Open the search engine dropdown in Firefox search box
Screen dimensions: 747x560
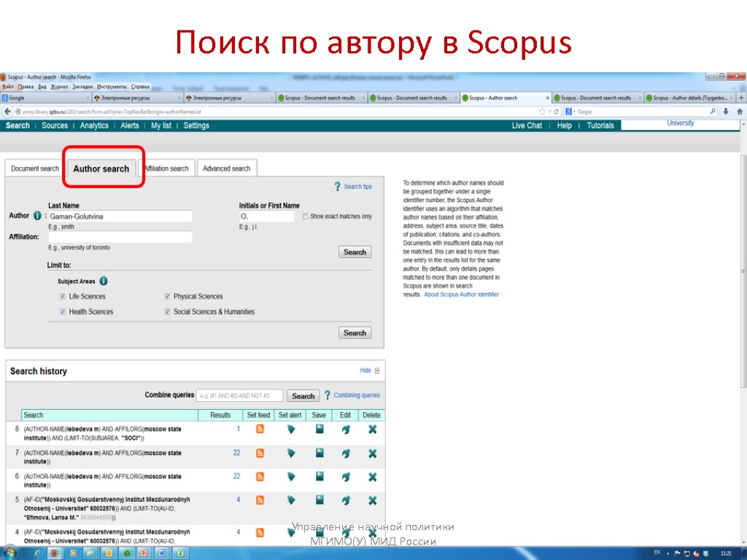coord(570,112)
